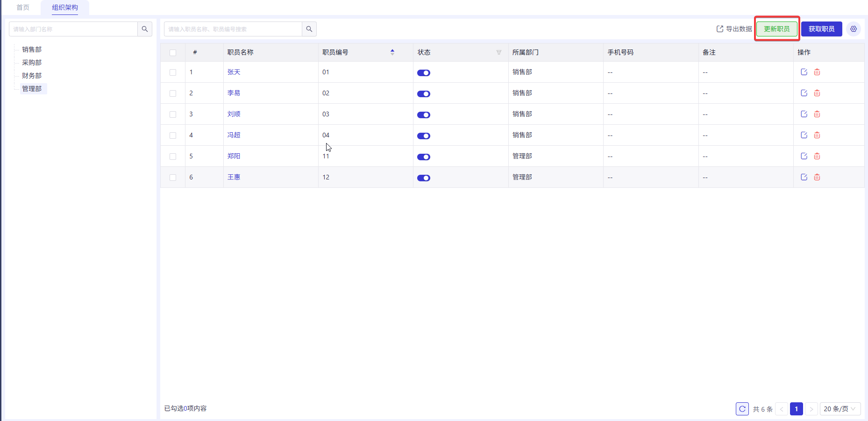Select 销售部 in department tree

coord(32,50)
